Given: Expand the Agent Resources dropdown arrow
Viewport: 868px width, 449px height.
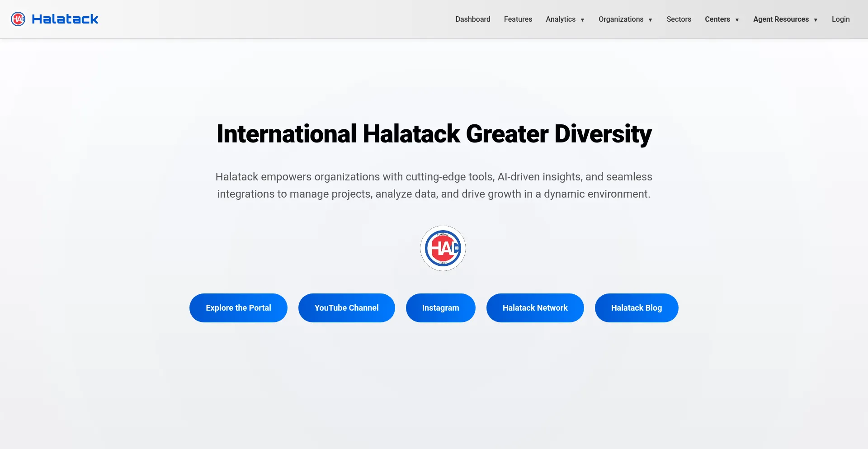Looking at the screenshot, I should (x=816, y=20).
